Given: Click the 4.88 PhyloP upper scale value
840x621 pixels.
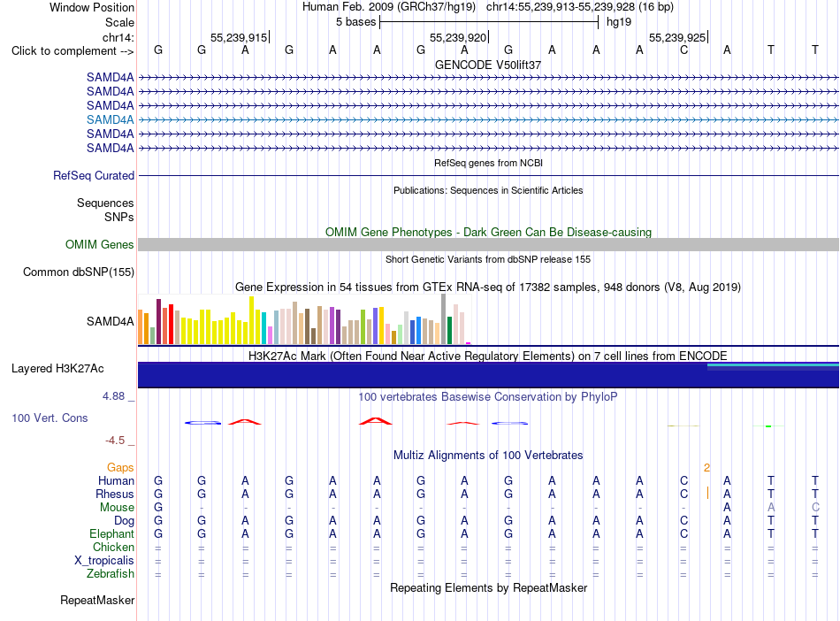Looking at the screenshot, I should click(113, 396).
